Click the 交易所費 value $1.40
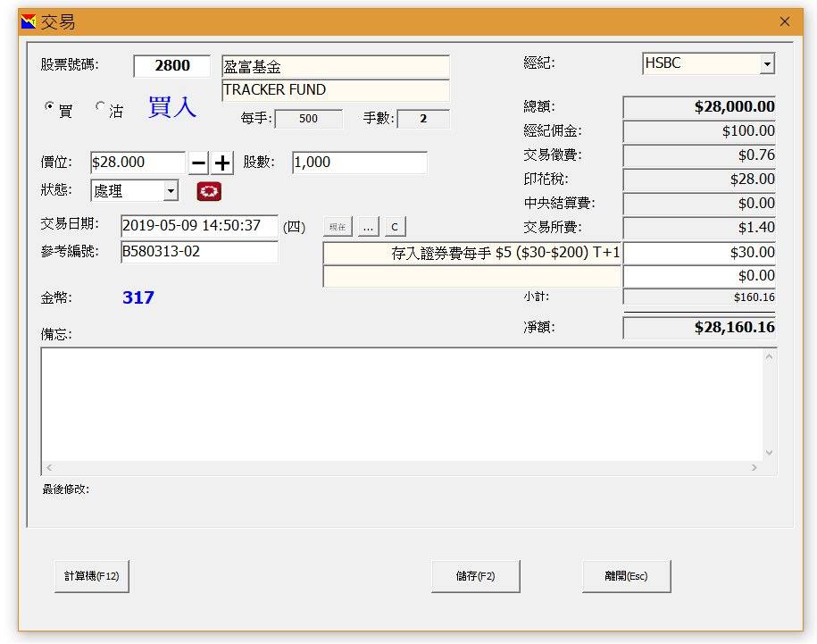817x644 pixels. click(699, 228)
